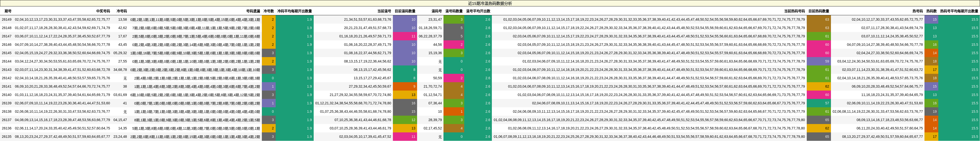Viewport: 980px width, 141px height.
Task: Select period number 26135
Action: tap(6, 137)
